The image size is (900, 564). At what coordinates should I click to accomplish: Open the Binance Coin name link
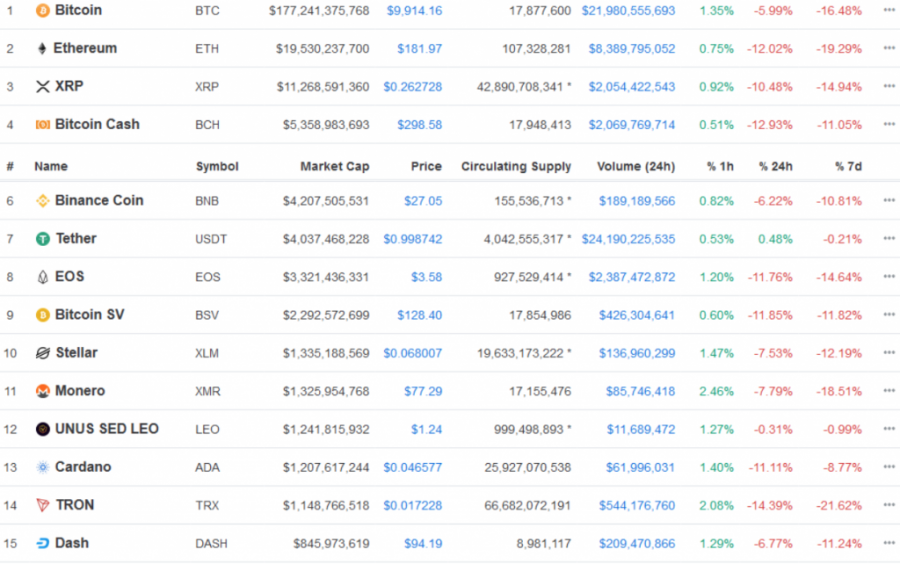tap(99, 201)
